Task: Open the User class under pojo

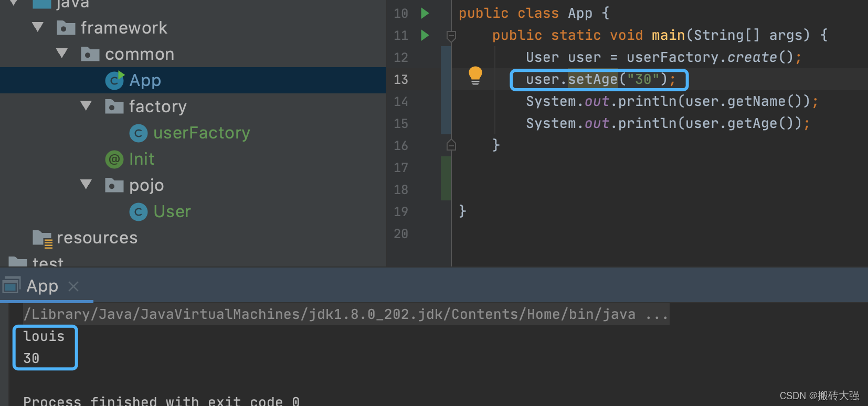Action: tap(172, 211)
